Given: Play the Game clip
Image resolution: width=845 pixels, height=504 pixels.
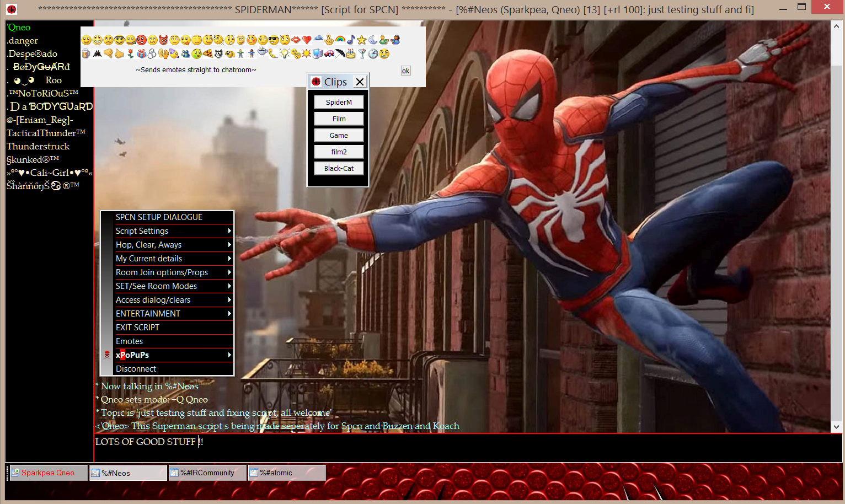Looking at the screenshot, I should [339, 135].
